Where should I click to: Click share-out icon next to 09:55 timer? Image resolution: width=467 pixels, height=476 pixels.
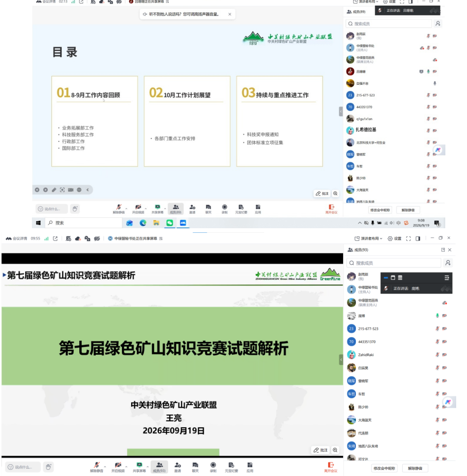coord(55,239)
